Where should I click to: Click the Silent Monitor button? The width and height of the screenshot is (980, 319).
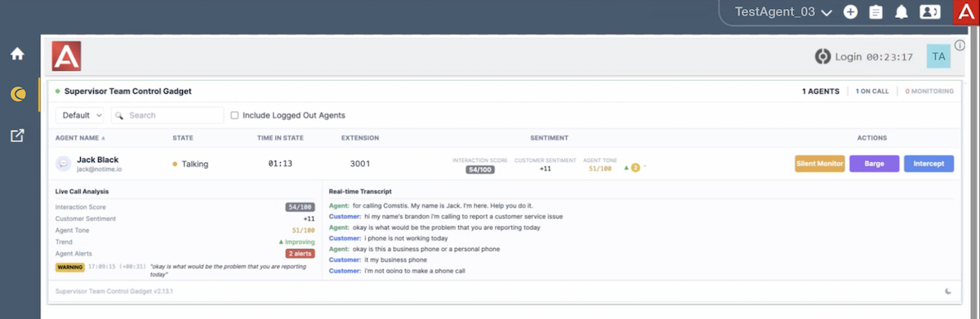[x=819, y=163]
